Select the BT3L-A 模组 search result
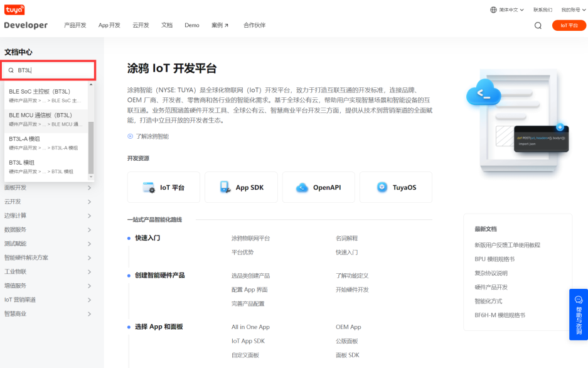588x368 pixels. pyautogui.click(x=46, y=143)
